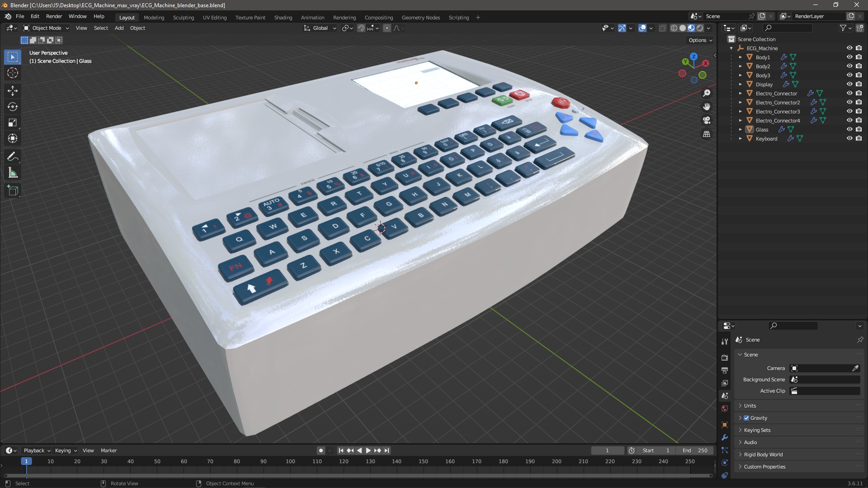Toggle auto keying record button
The width and height of the screenshot is (868, 488).
pos(321,450)
